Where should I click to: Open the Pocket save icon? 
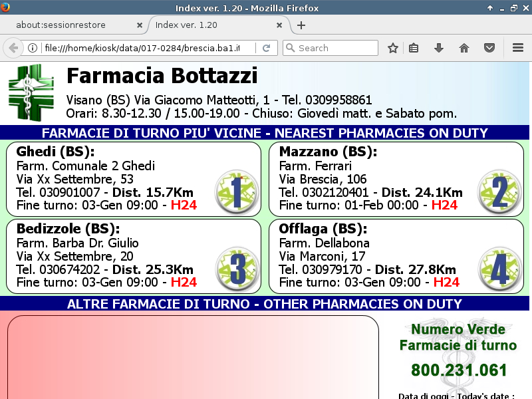point(489,48)
